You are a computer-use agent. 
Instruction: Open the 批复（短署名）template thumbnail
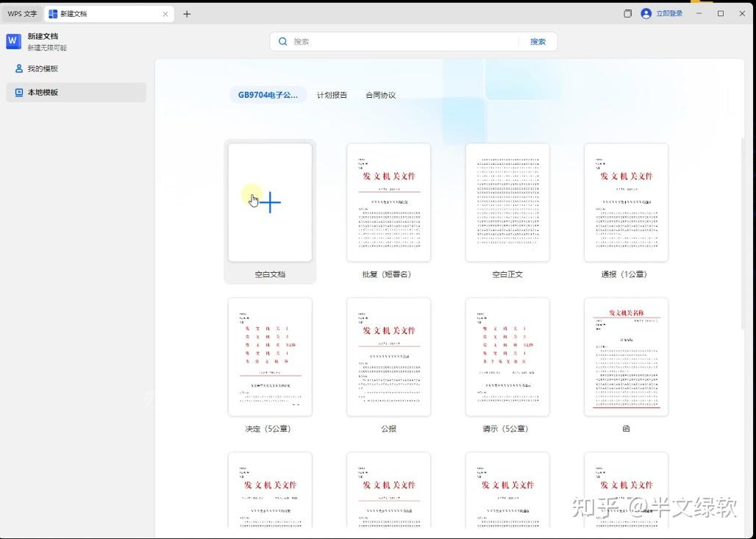(x=388, y=202)
